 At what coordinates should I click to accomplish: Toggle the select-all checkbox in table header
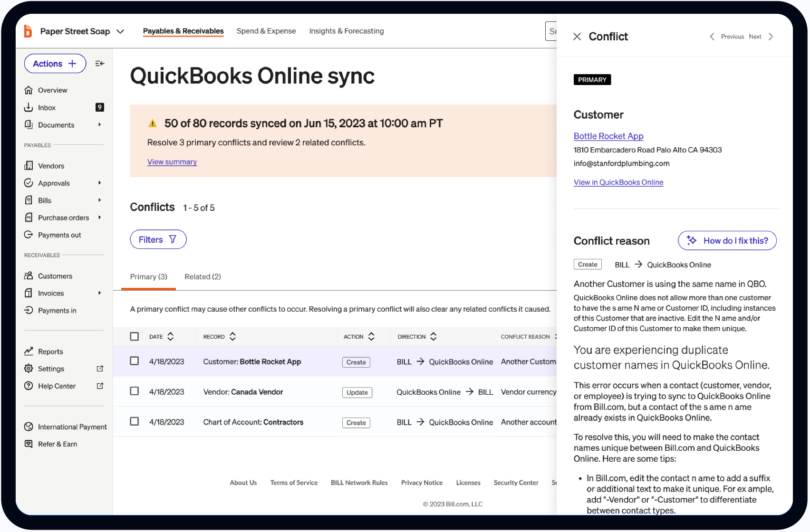coord(135,336)
